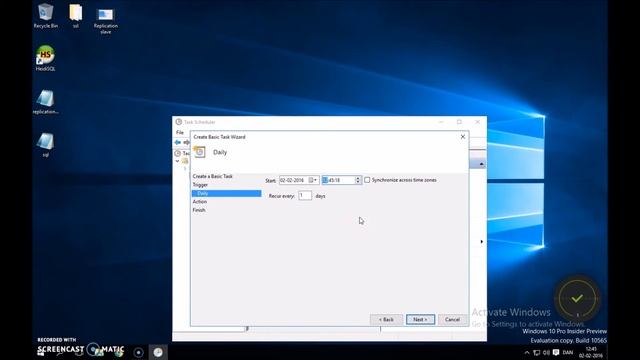Click the Recur every days input field
This screenshot has width=640, height=360.
305,196
